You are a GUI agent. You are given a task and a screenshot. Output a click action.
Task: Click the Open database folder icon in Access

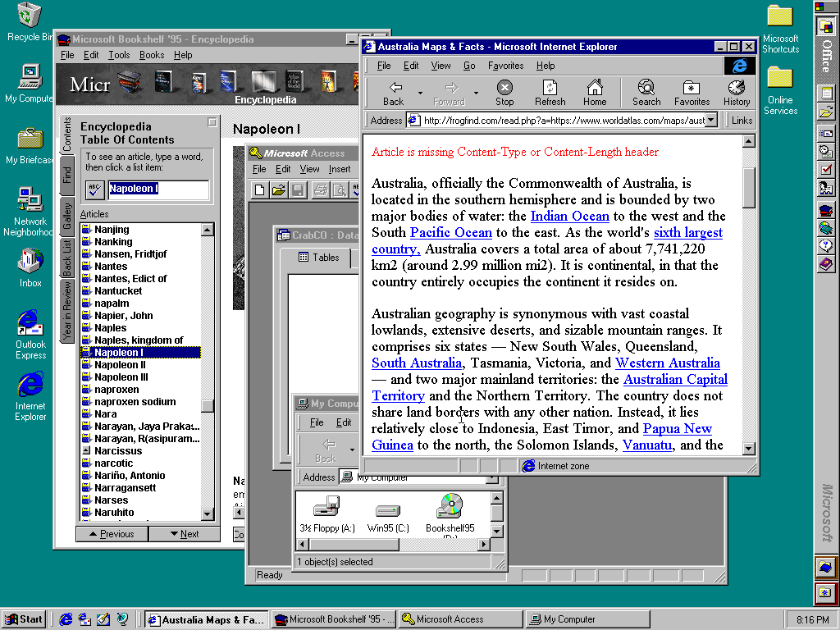click(x=278, y=190)
